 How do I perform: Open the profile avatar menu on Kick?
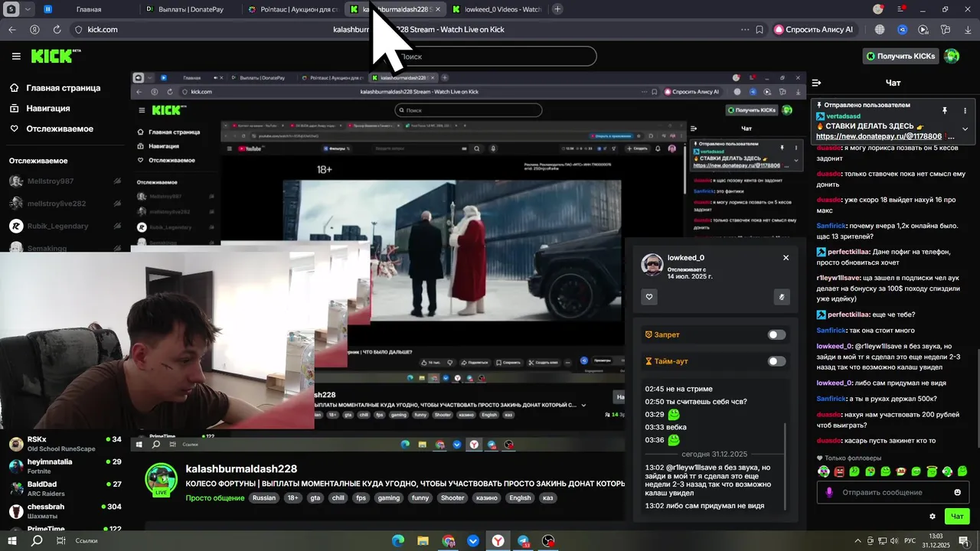coord(952,56)
